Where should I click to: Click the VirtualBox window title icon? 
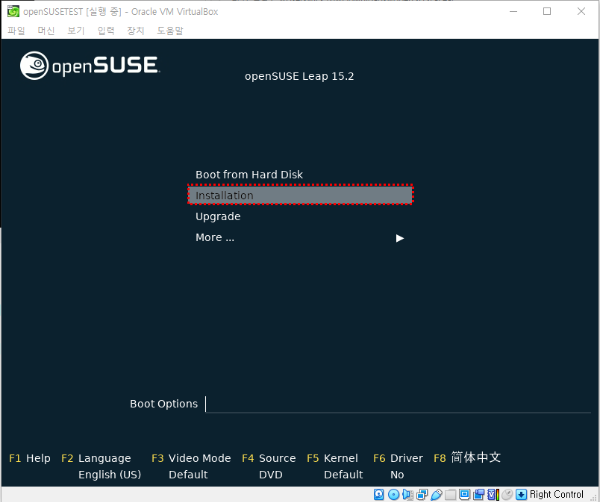(13, 11)
